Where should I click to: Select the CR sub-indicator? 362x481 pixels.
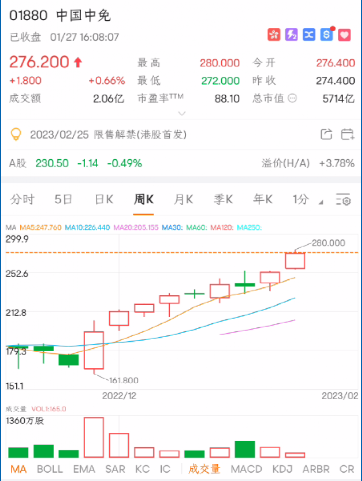click(x=347, y=469)
